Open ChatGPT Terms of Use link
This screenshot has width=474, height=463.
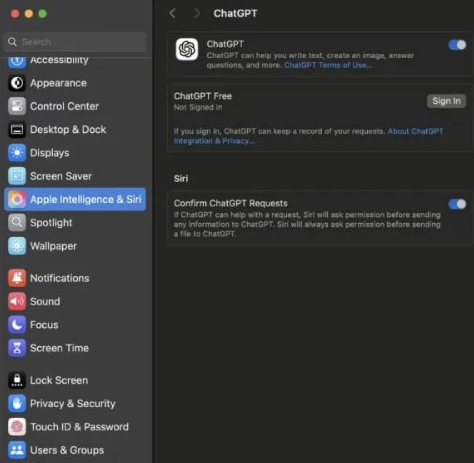[328, 65]
